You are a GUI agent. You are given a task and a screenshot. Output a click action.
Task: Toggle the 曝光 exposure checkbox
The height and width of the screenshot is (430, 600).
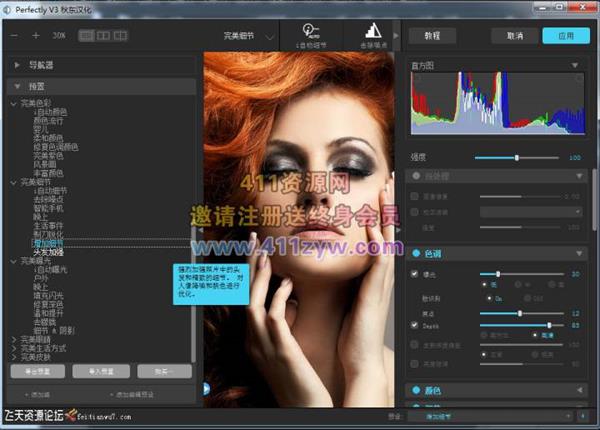coord(416,273)
